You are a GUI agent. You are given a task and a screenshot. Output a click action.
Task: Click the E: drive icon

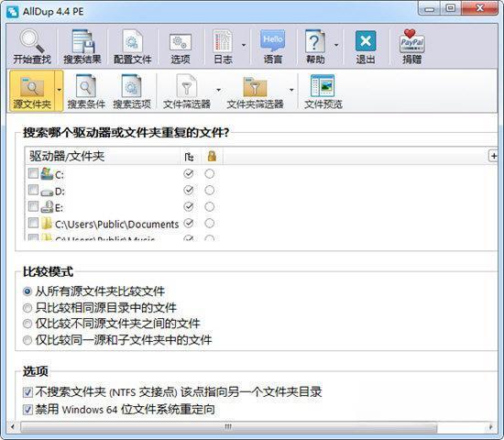(x=47, y=206)
